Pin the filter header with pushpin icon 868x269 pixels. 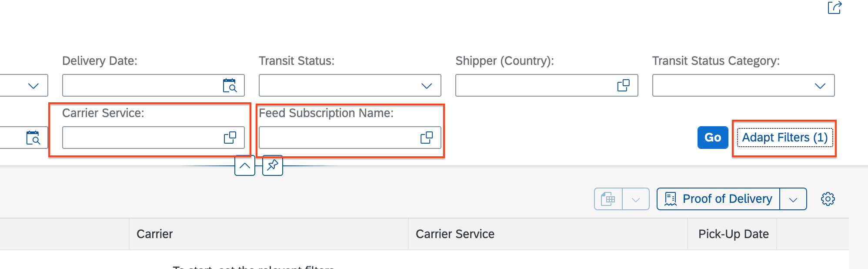tap(273, 165)
